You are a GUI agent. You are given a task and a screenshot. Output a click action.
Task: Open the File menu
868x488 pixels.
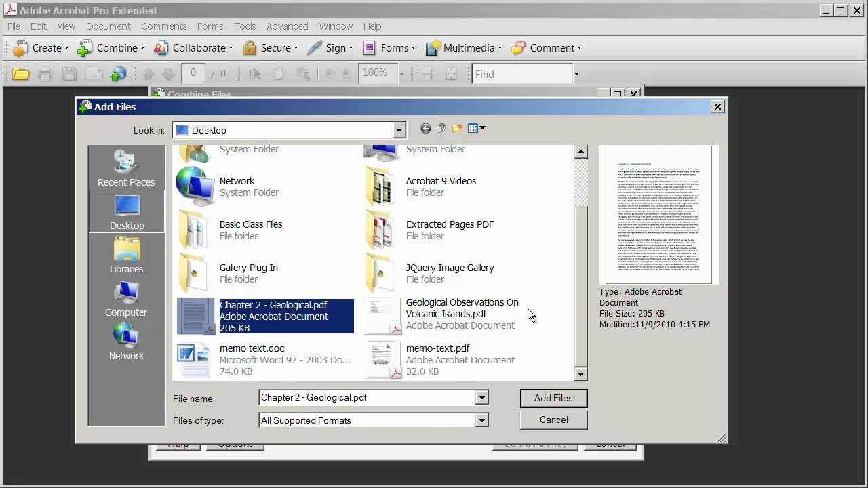click(14, 26)
